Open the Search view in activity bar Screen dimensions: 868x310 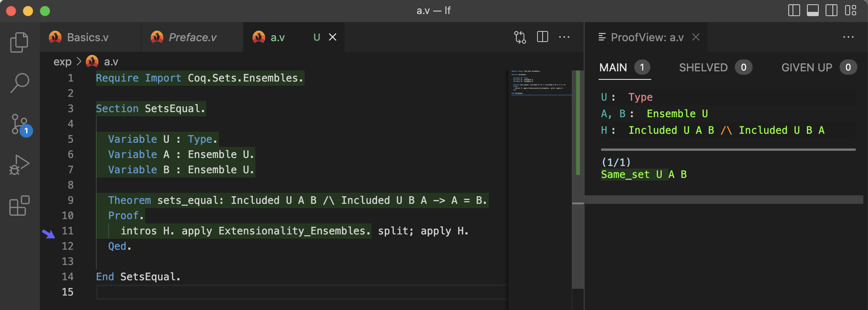point(20,83)
